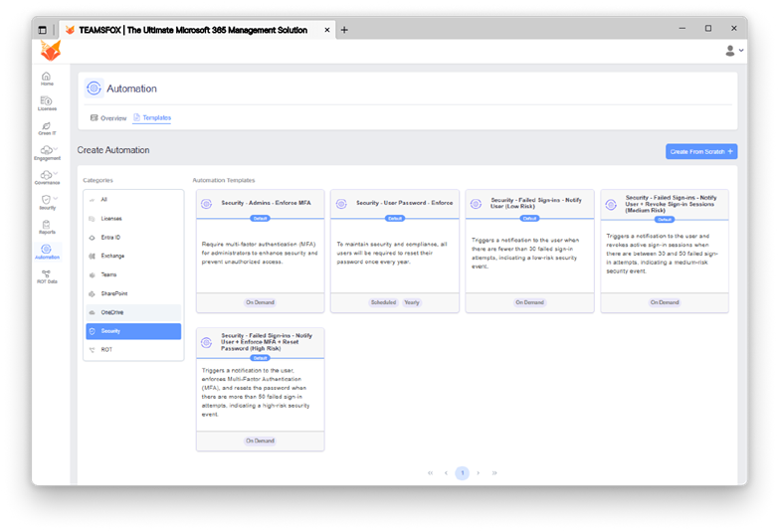Click On Demand tag on Enforce MFA card
This screenshot has width=779, height=532.
pos(260,302)
